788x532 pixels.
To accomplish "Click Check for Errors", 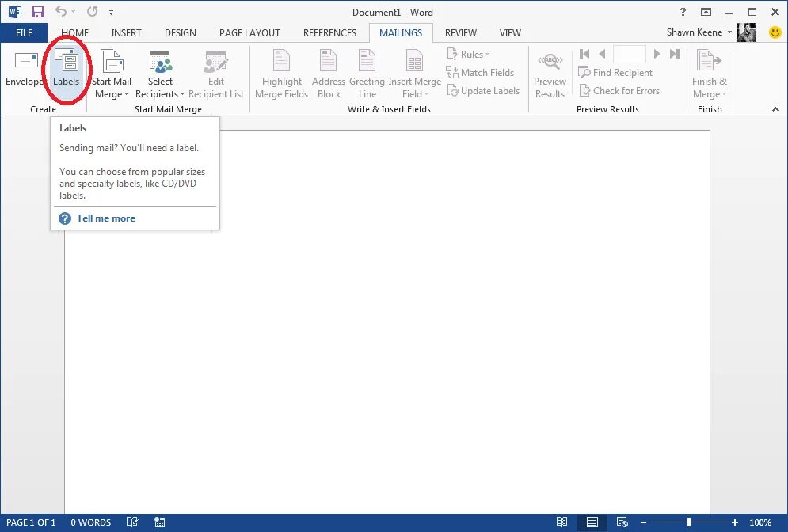I will tap(619, 91).
